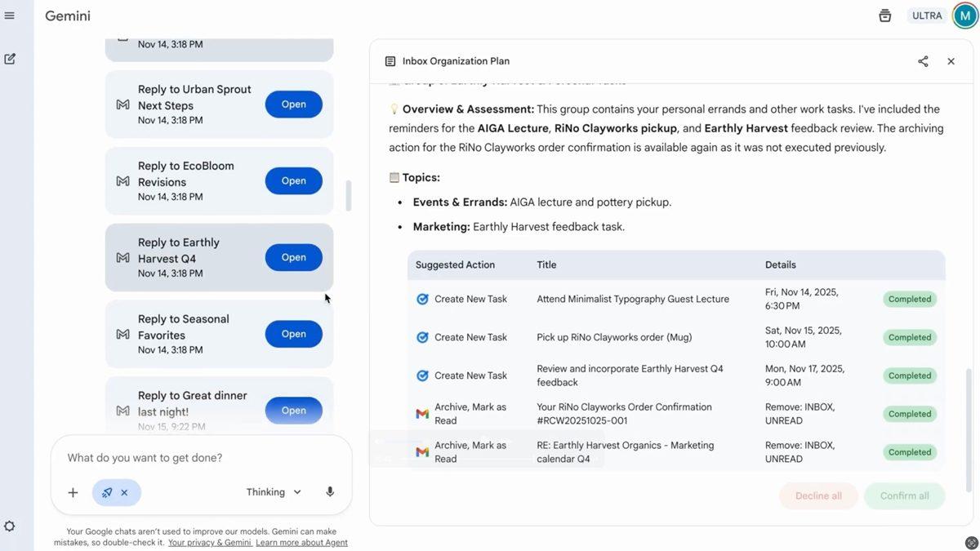This screenshot has width=980, height=551.
Task: Click the archive icon in the top bar
Action: [x=884, y=15]
